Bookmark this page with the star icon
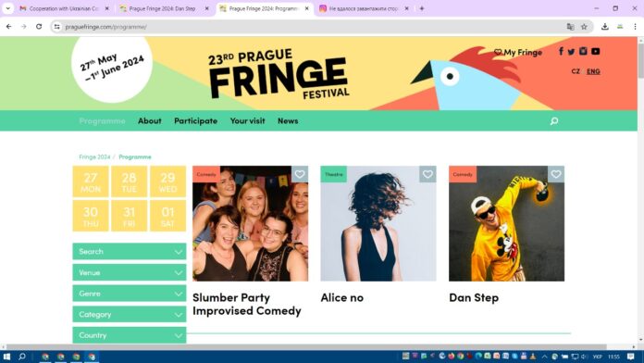This screenshot has width=644, height=363. pos(584,27)
